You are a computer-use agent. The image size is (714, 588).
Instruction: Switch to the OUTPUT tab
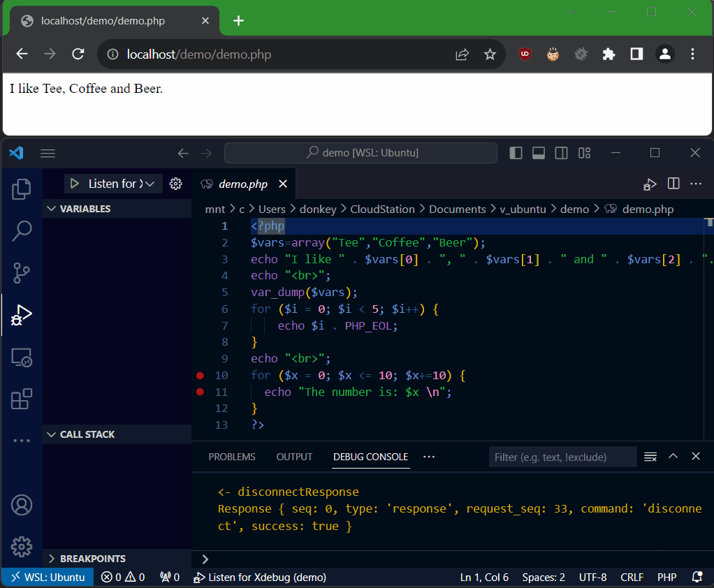[x=294, y=457]
